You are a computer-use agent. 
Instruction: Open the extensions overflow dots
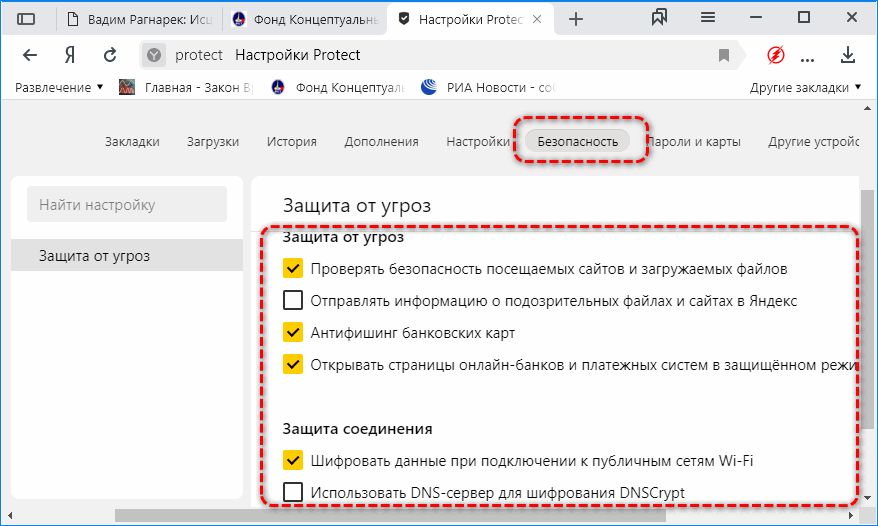click(x=807, y=58)
